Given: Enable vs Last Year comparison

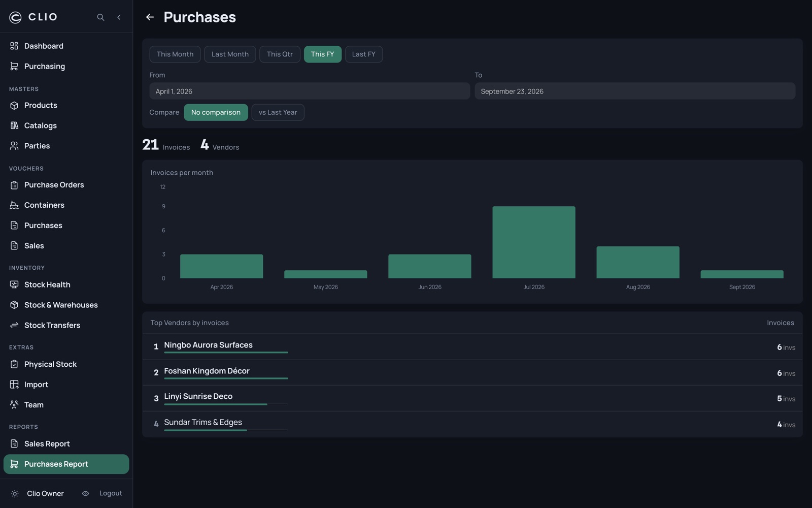Looking at the screenshot, I should (278, 112).
